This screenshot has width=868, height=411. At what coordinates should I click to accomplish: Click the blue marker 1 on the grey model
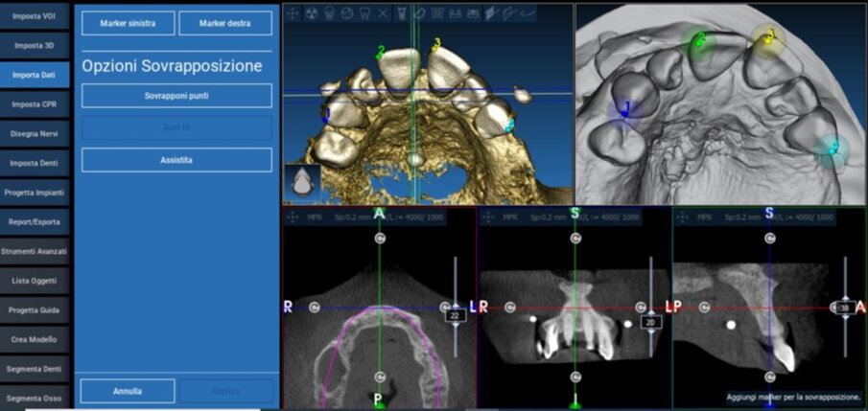[624, 110]
